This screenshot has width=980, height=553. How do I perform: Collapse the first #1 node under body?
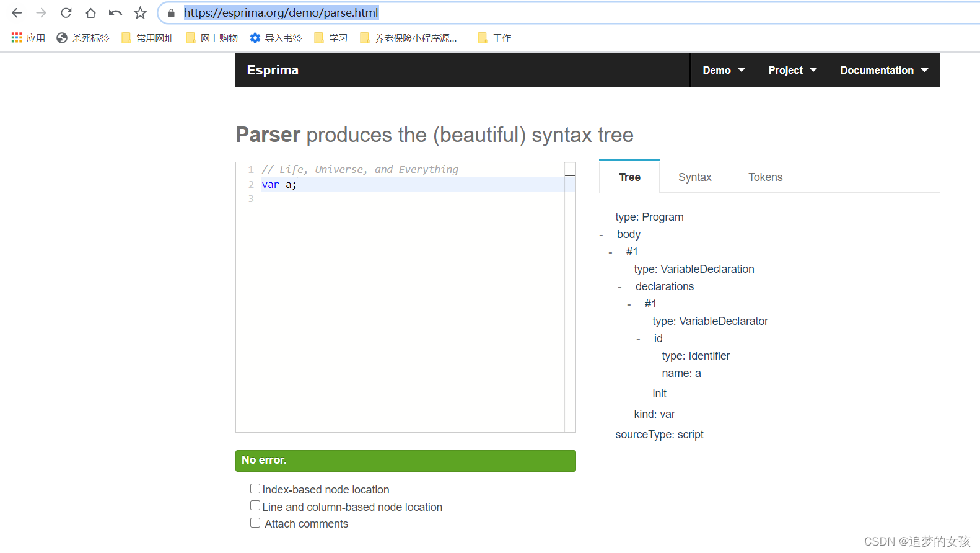click(610, 252)
